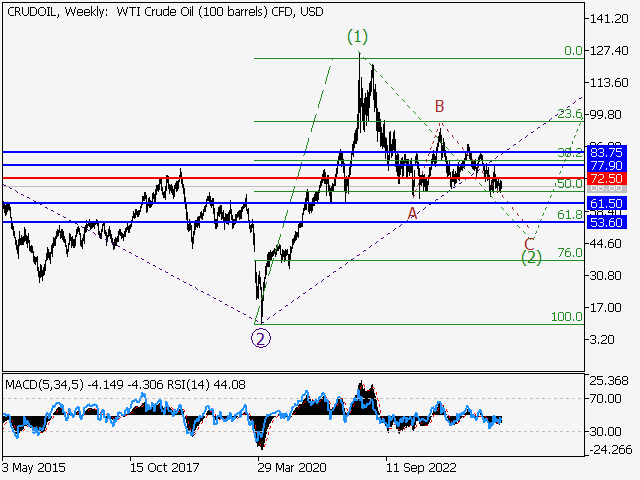Click the Fibonacci 100.0 level label

coord(567,316)
